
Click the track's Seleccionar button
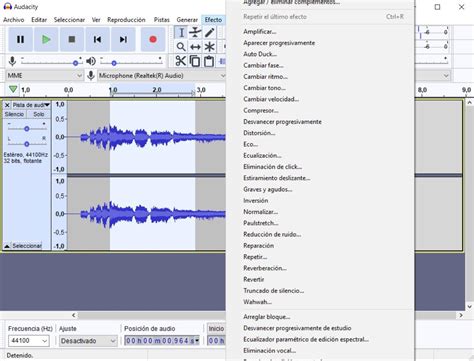coord(27,246)
